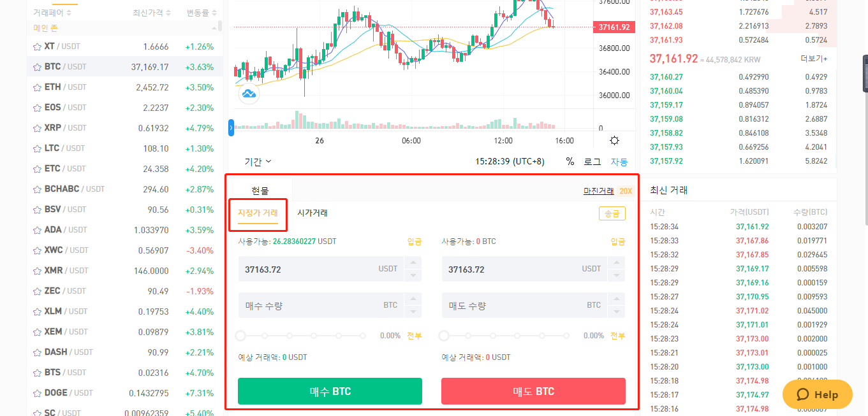868x416 pixels.
Task: Open the 기간 period dropdown
Action: pyautogui.click(x=258, y=162)
